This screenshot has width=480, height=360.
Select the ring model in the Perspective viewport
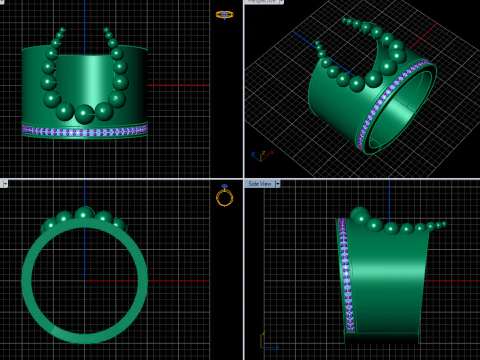coord(372,87)
